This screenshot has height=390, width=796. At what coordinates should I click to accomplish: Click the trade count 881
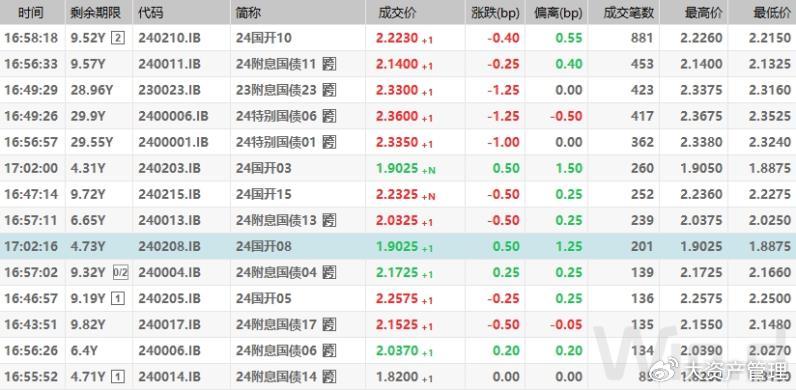tap(643, 38)
